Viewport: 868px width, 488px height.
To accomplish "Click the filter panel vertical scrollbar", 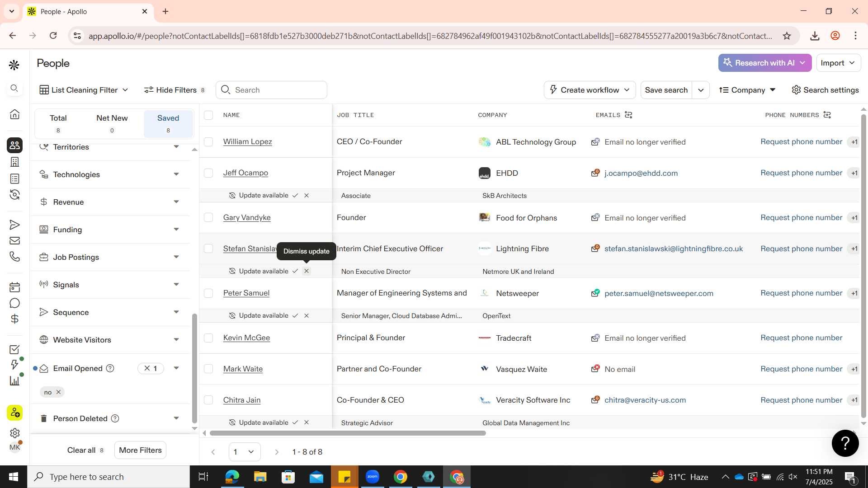I will 194,368.
